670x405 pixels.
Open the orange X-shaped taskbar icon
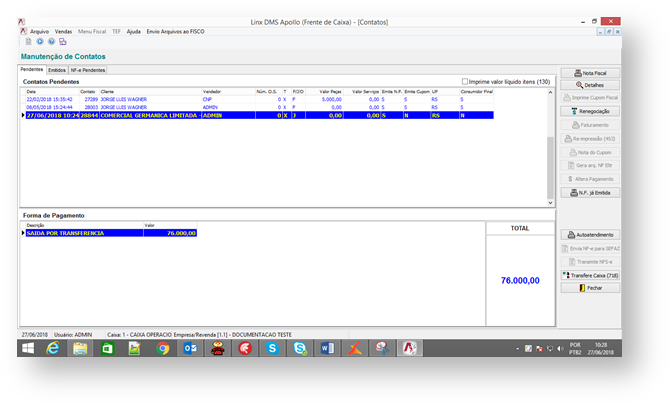[355, 349]
